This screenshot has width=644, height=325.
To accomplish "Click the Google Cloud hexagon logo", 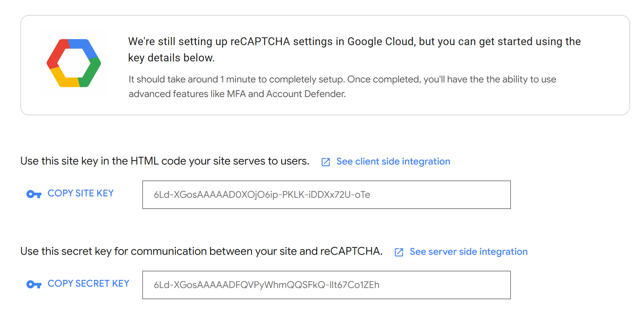I will pos(74,63).
